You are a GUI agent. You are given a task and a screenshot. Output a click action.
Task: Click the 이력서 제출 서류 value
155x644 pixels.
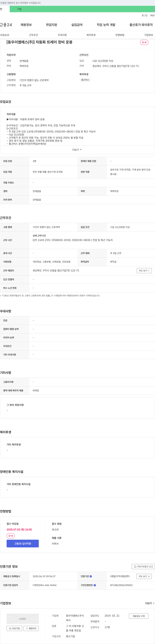coord(55,544)
